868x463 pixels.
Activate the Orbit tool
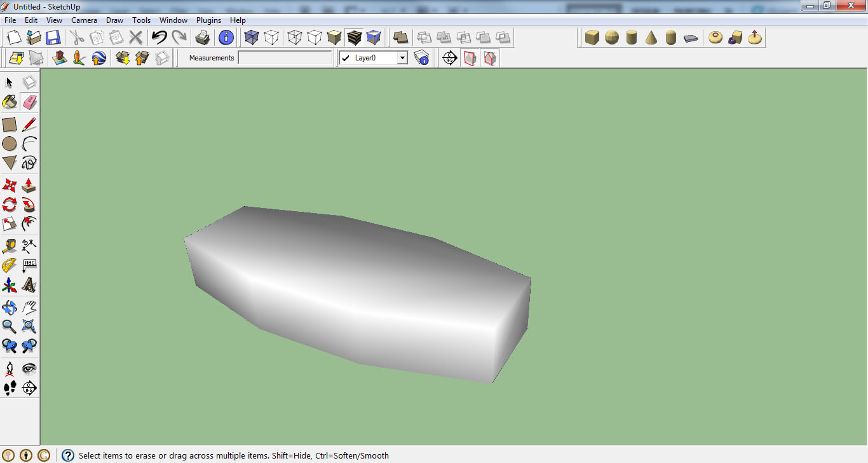(10, 308)
